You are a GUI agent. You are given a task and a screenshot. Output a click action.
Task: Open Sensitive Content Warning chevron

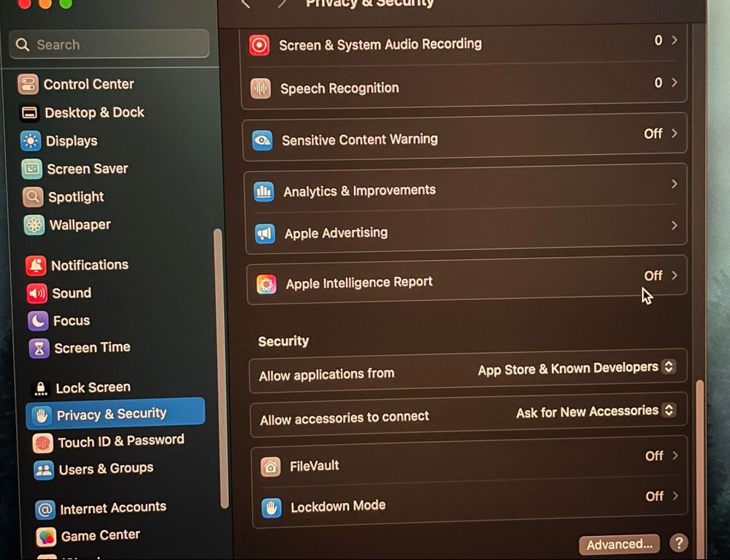point(674,133)
